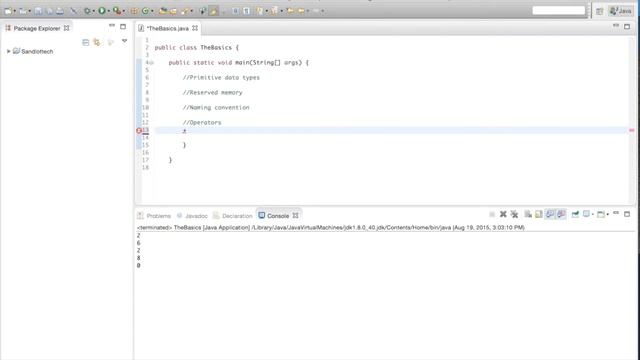Image resolution: width=640 pixels, height=360 pixels.
Task: Expand the Sandiatech project tree node
Action: [x=9, y=51]
